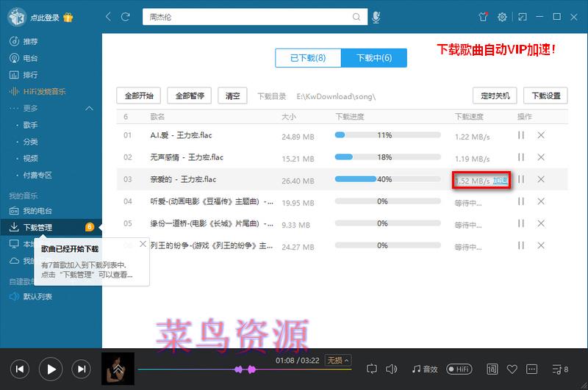Open 下载管理 in sidebar

(x=51, y=227)
